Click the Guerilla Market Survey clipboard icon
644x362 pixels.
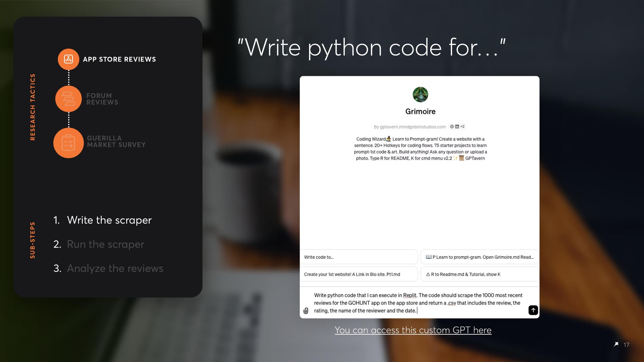point(69,143)
